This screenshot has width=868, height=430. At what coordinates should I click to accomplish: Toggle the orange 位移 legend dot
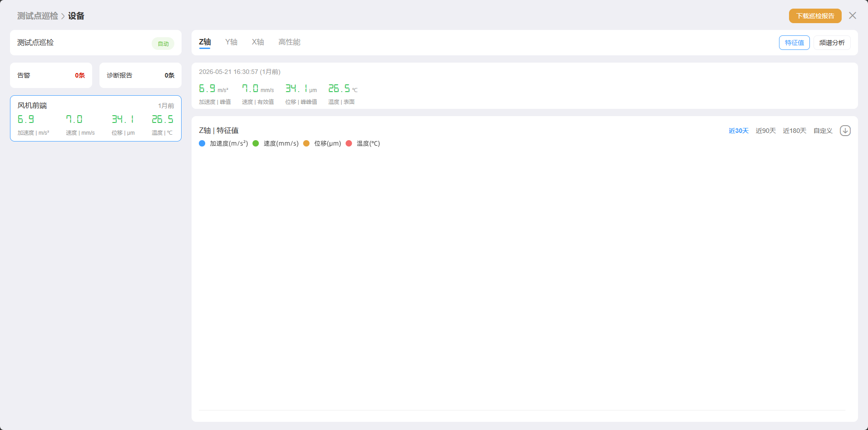point(306,143)
